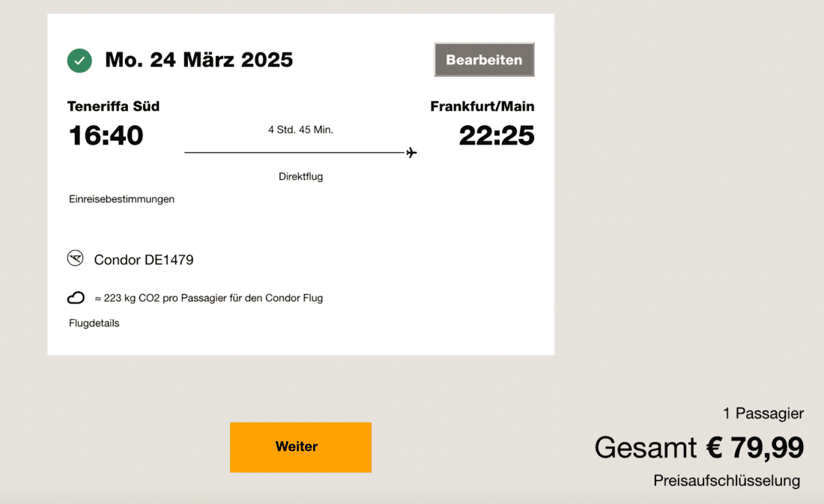The image size is (824, 504).
Task: Click the 1 Passagier label
Action: coord(763,413)
